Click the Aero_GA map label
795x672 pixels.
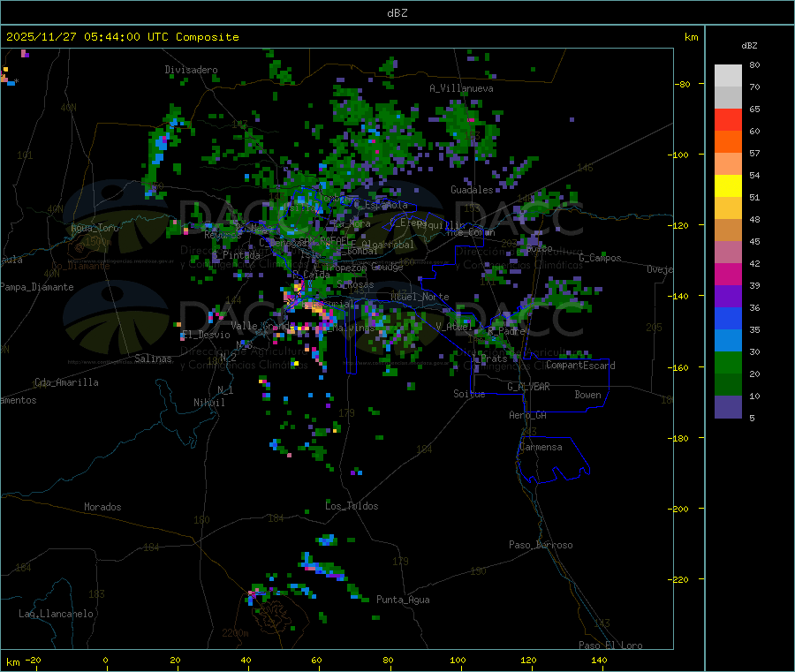[x=528, y=415]
